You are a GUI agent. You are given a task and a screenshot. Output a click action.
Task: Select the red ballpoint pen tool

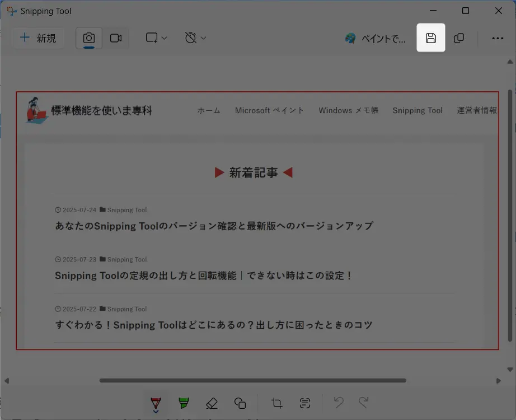[156, 403]
